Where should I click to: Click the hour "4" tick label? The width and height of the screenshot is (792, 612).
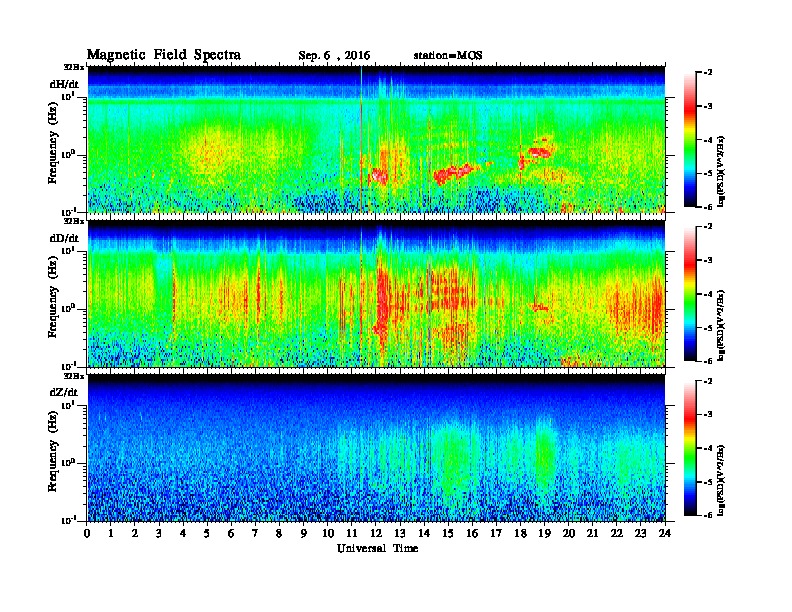point(183,533)
